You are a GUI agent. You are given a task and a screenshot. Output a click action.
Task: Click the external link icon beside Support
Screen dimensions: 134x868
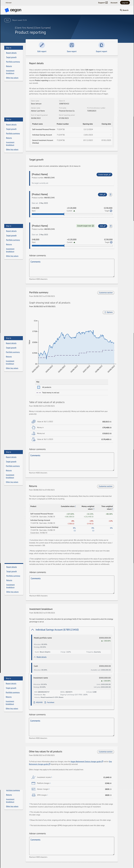pos(107,3)
